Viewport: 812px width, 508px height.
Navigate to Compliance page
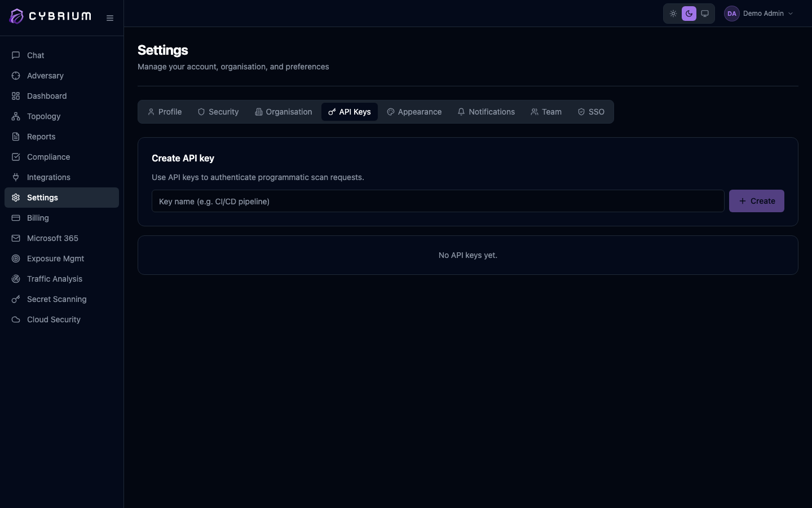click(61, 157)
